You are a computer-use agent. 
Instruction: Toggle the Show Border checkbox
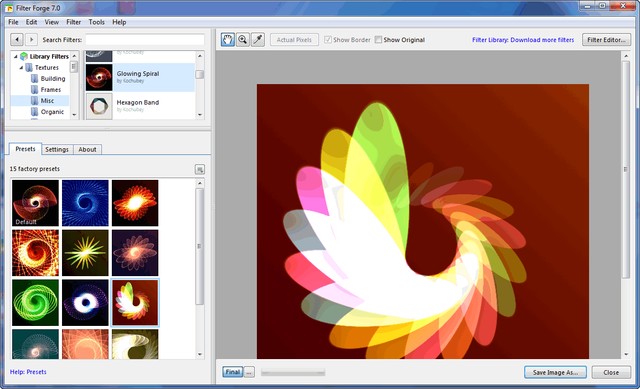[328, 40]
